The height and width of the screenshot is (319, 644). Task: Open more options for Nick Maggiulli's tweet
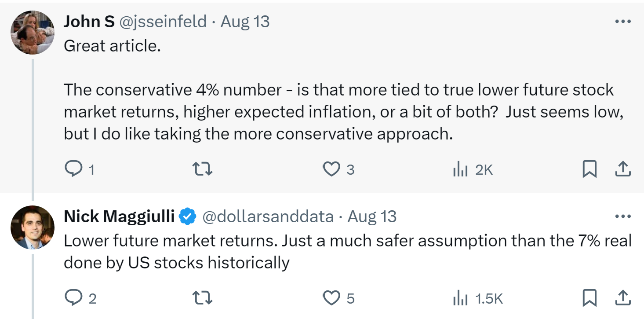coord(623,216)
